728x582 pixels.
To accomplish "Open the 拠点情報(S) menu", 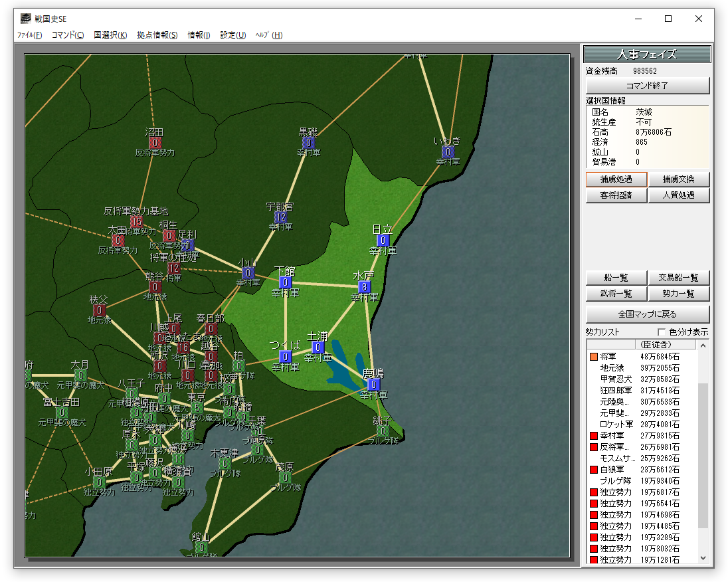I will point(157,35).
